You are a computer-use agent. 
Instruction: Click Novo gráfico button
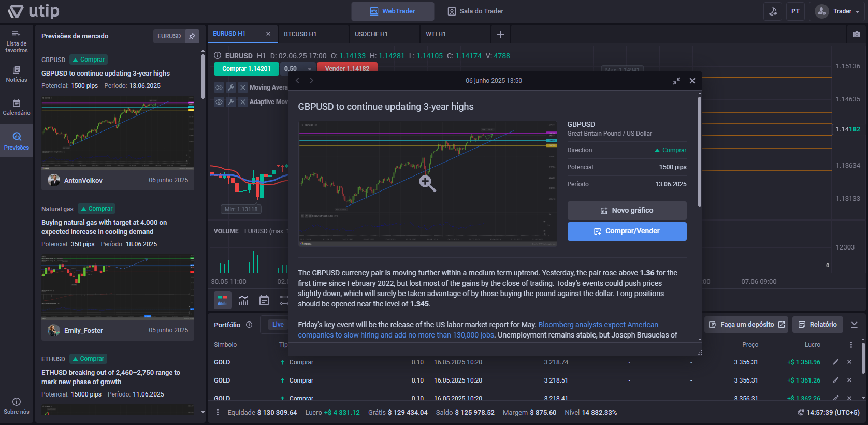[x=627, y=211]
